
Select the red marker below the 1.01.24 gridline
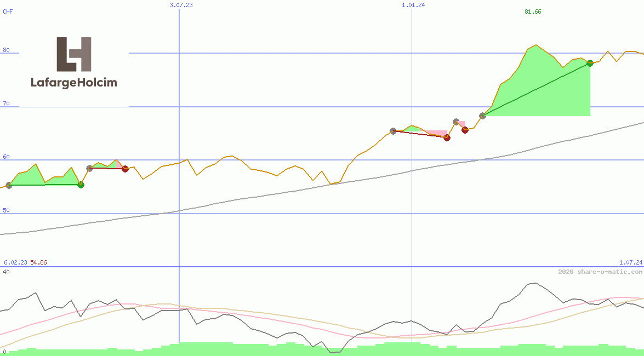click(x=447, y=138)
